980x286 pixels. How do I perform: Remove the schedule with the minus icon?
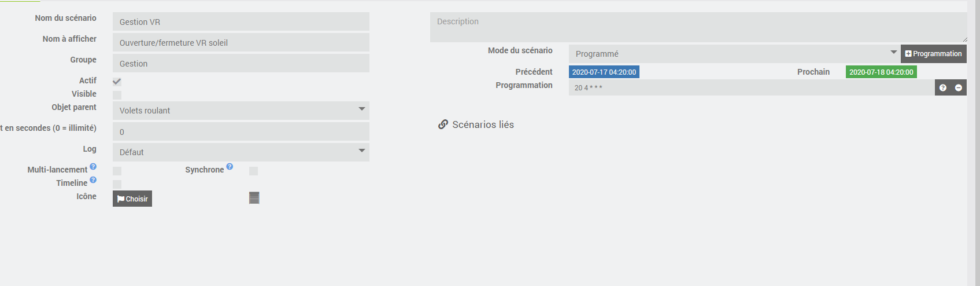959,88
